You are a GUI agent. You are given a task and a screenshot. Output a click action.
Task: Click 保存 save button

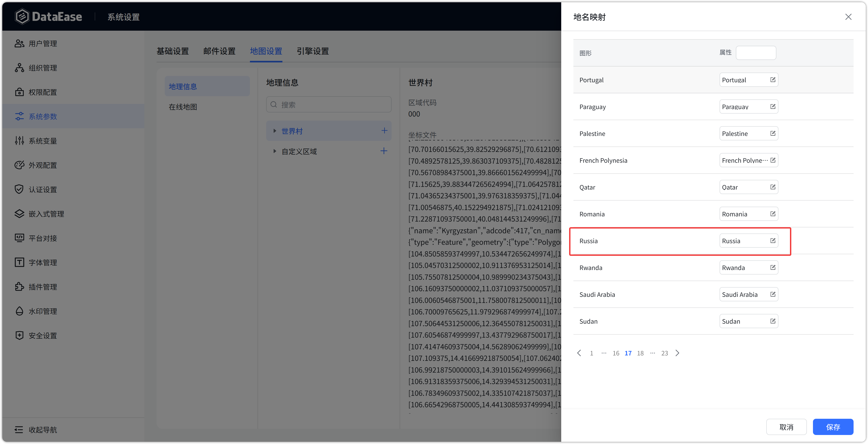click(x=833, y=427)
